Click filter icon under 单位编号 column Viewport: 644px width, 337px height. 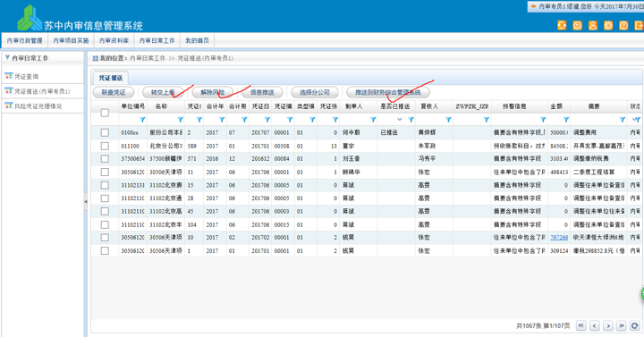pos(142,120)
